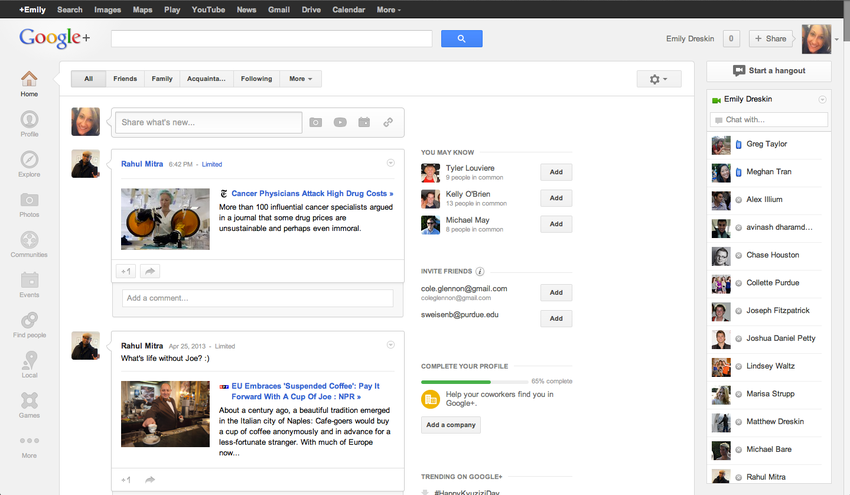Open +Emily in top bar

coord(33,10)
